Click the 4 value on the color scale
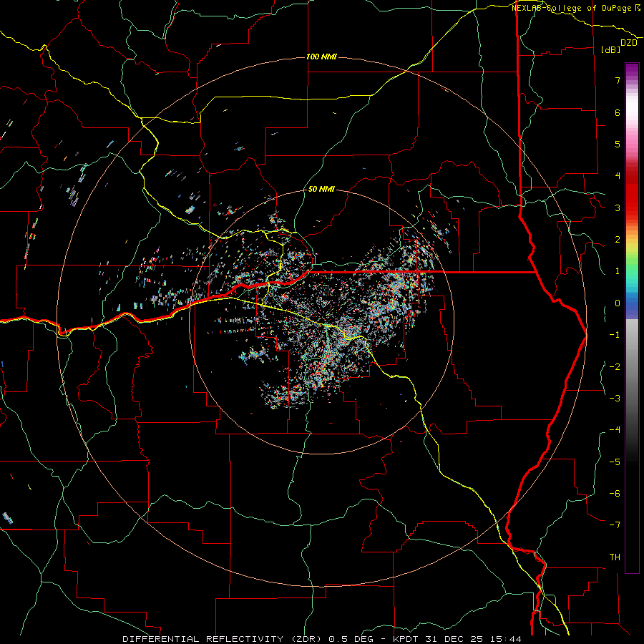The image size is (644, 644). point(618,176)
